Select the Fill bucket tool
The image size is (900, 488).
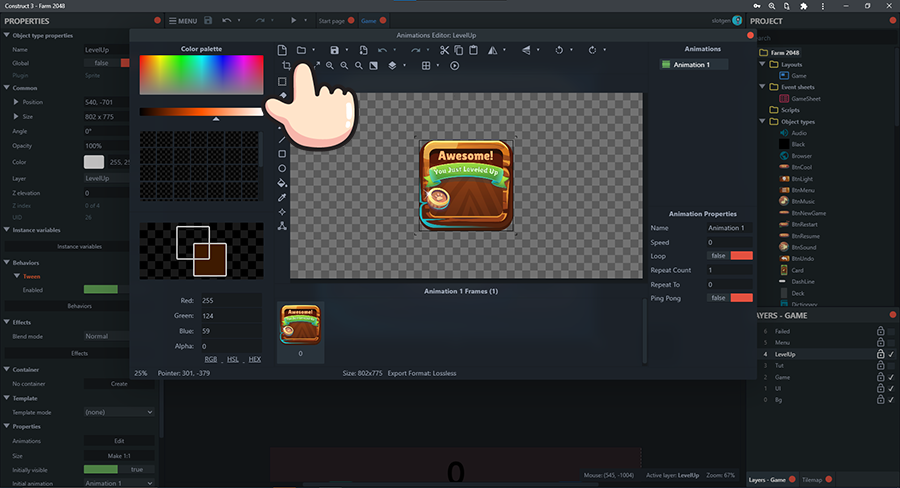point(282,183)
